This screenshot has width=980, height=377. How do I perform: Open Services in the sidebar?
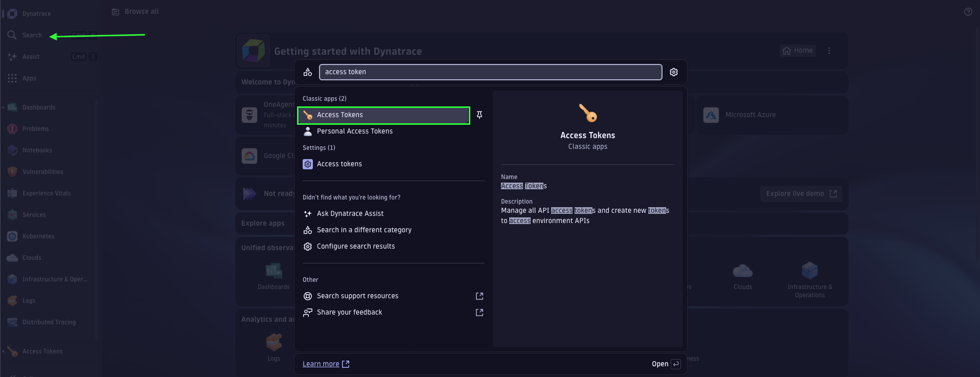pyautogui.click(x=34, y=215)
